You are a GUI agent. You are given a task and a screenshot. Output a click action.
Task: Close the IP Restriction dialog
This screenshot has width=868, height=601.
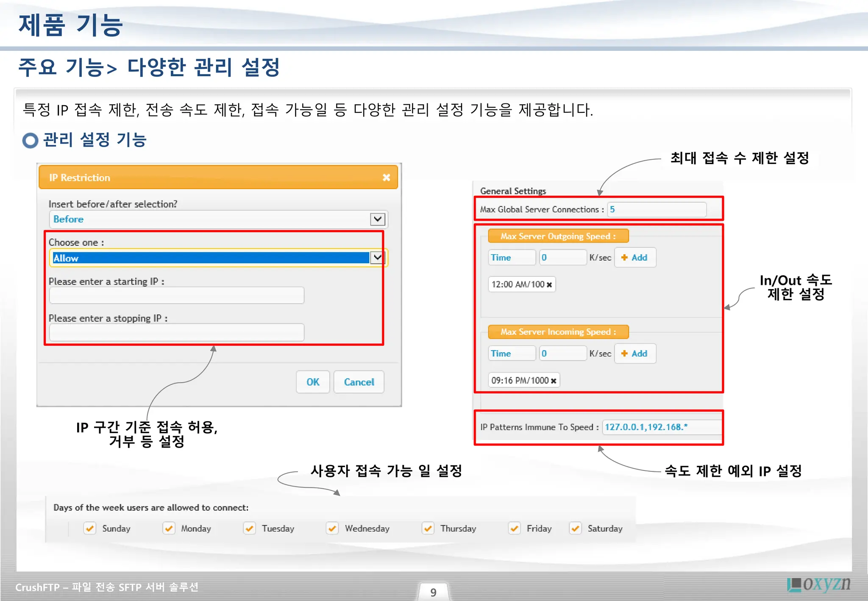[x=386, y=178]
